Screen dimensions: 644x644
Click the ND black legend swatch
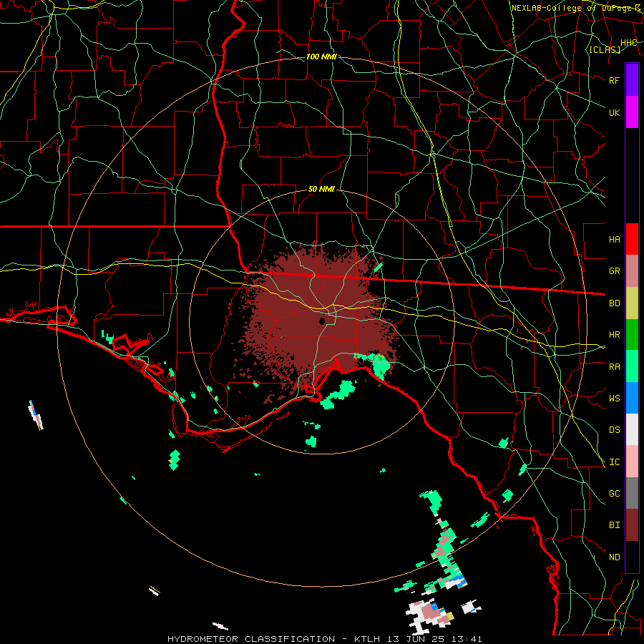pyautogui.click(x=632, y=557)
